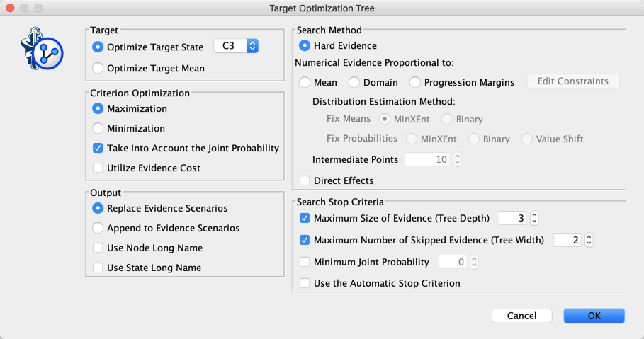
Task: Click the Cancel button
Action: (521, 316)
